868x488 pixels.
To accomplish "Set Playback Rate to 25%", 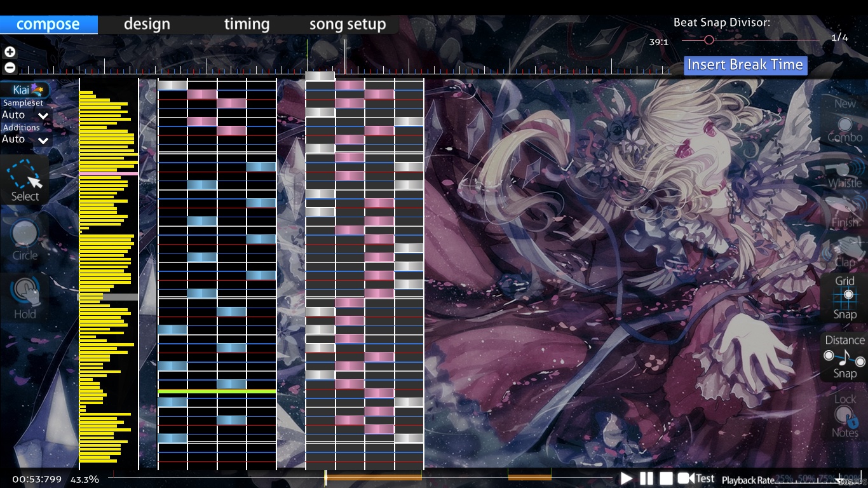I will click(785, 478).
